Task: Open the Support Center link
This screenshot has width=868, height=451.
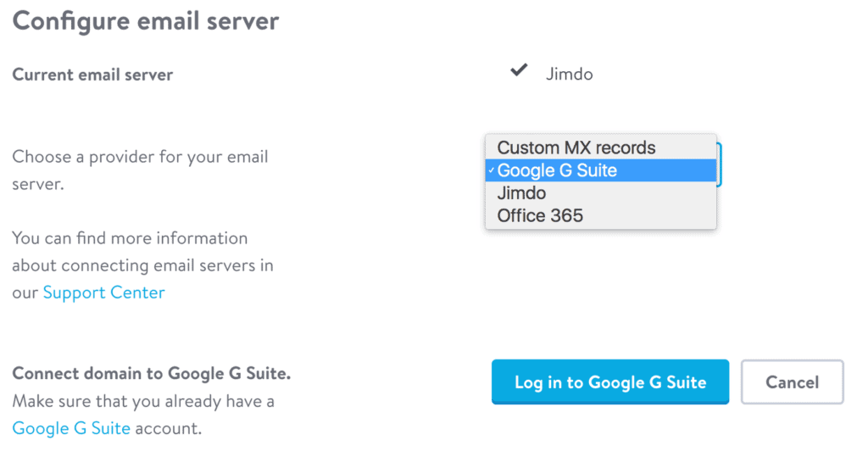Action: coord(104,292)
